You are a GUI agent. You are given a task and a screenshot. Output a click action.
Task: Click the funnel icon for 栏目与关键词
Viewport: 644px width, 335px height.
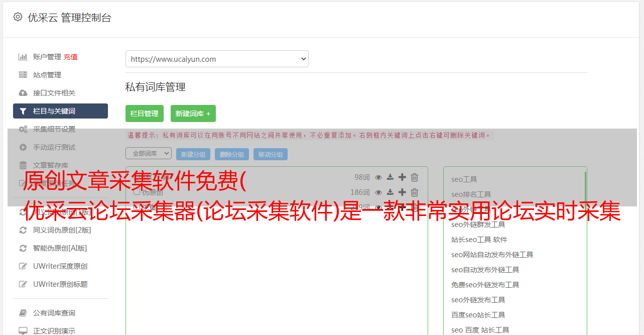23,111
